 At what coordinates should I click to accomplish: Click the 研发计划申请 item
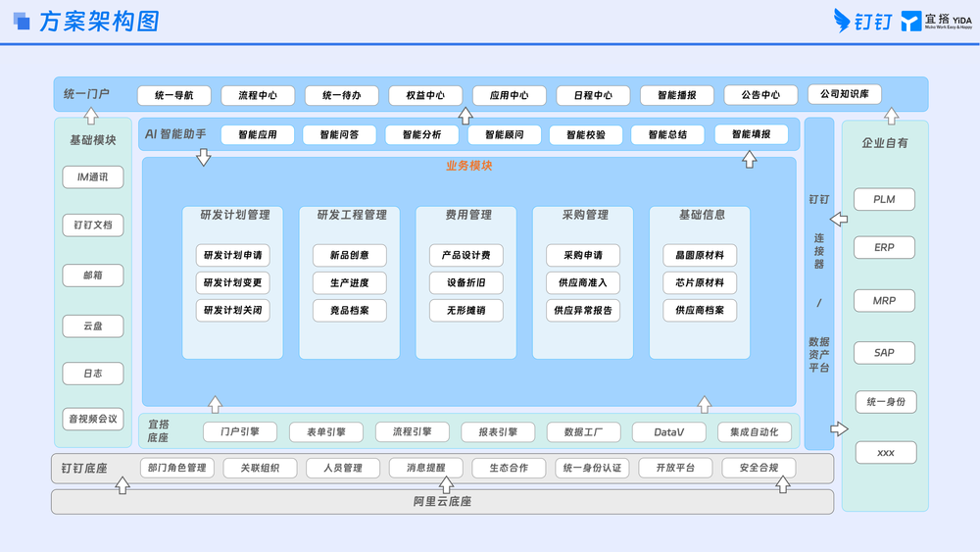[x=232, y=255]
